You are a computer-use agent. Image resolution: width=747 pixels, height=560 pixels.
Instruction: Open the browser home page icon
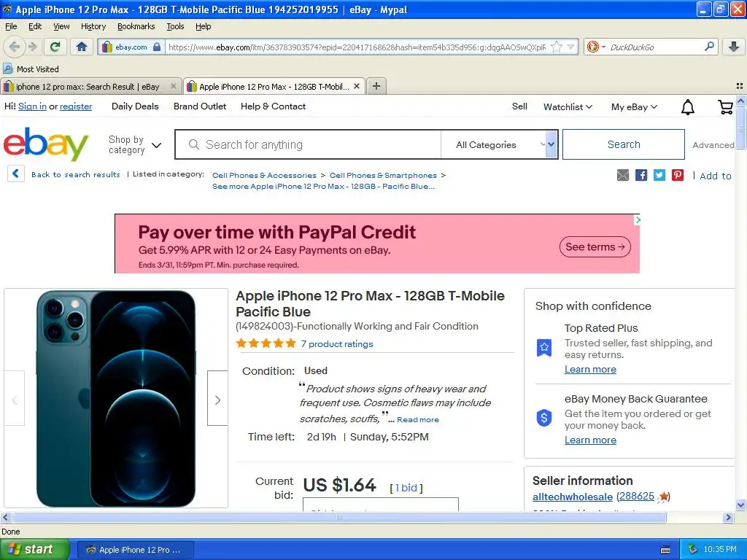click(x=82, y=47)
